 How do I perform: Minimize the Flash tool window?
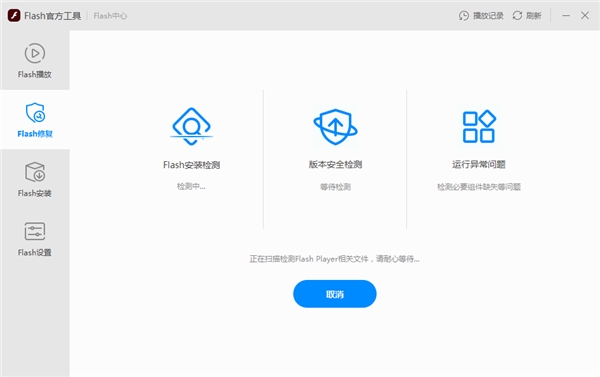coord(566,16)
